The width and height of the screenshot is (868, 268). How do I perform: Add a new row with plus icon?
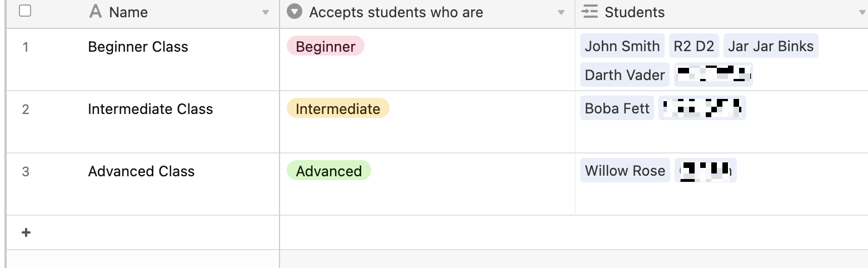(x=26, y=232)
